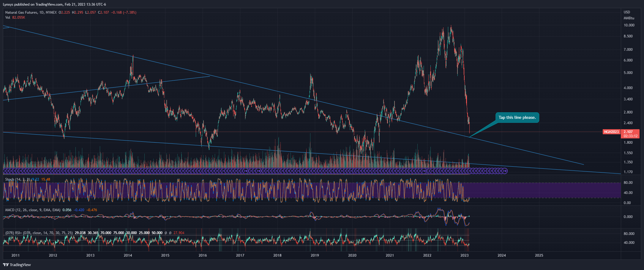
Task: Click the 1.550 price axis label
Action: [628, 153]
